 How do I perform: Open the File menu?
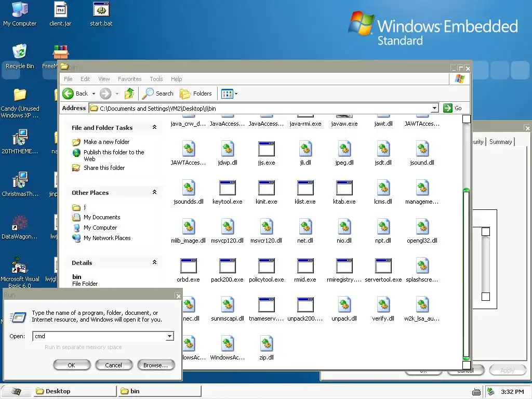(68, 79)
